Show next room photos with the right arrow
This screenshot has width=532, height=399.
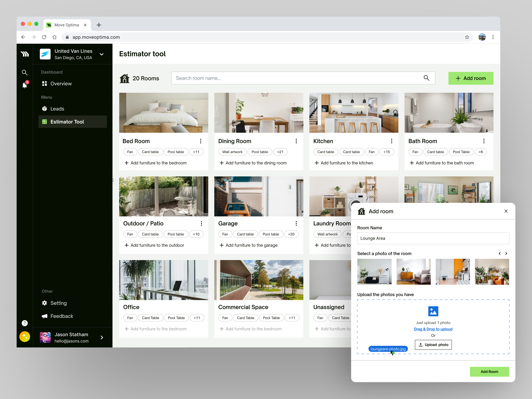pyautogui.click(x=506, y=253)
